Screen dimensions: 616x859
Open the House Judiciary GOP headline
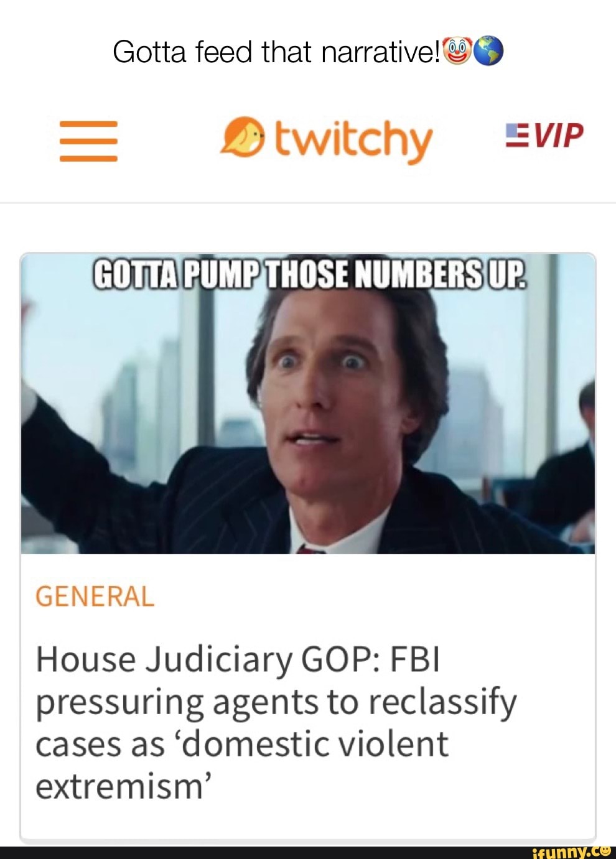tap(276, 723)
